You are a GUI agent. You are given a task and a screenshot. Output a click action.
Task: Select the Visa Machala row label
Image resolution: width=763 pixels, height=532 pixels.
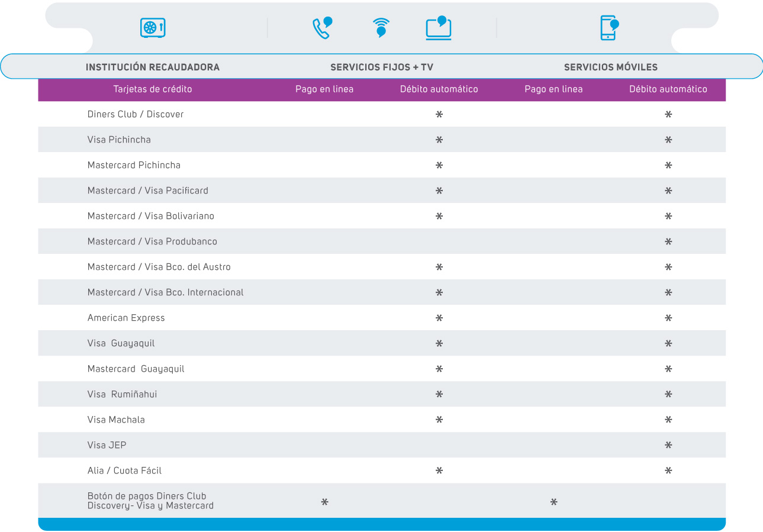click(116, 420)
